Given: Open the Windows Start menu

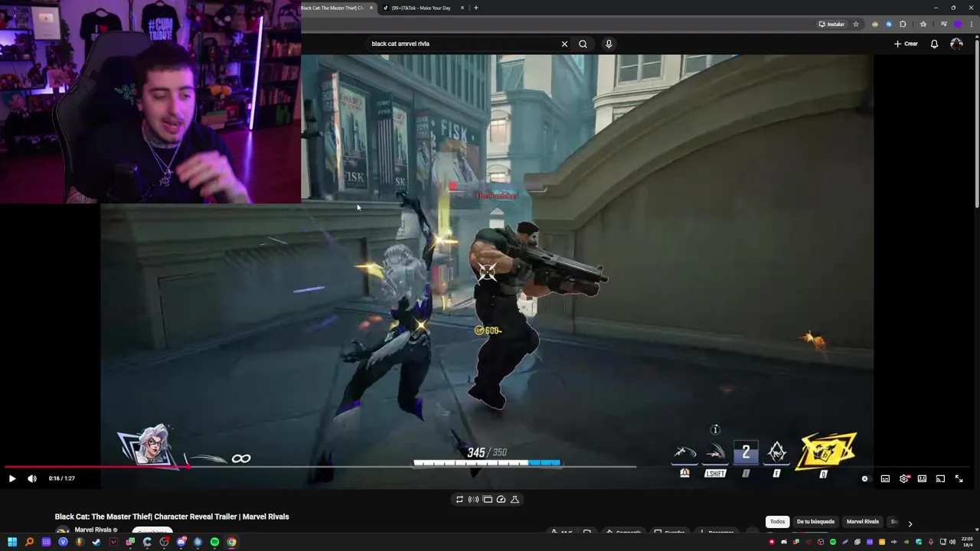Looking at the screenshot, I should pos(12,542).
